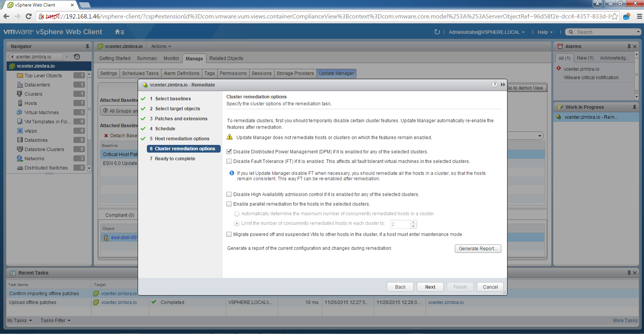Pin the Work In Progress panel
This screenshot has width=644, height=334.
[634, 107]
